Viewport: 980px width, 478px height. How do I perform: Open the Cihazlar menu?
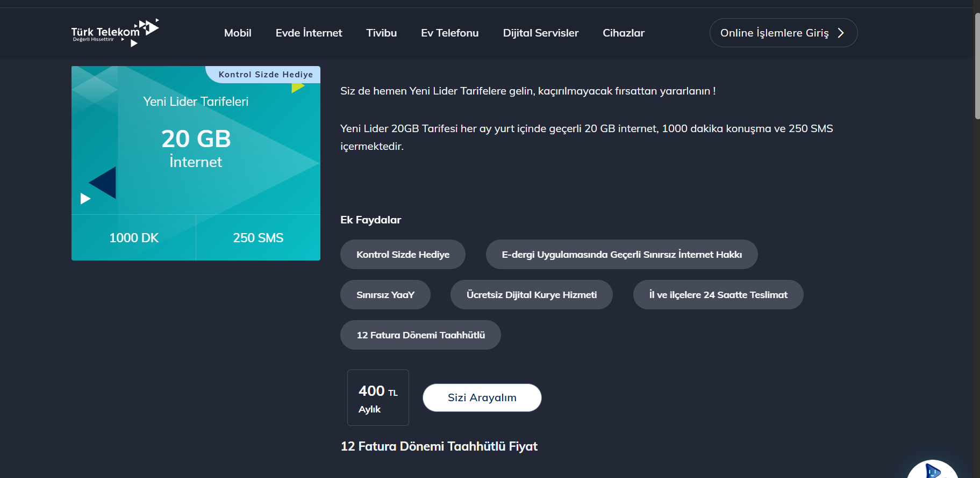(x=624, y=33)
